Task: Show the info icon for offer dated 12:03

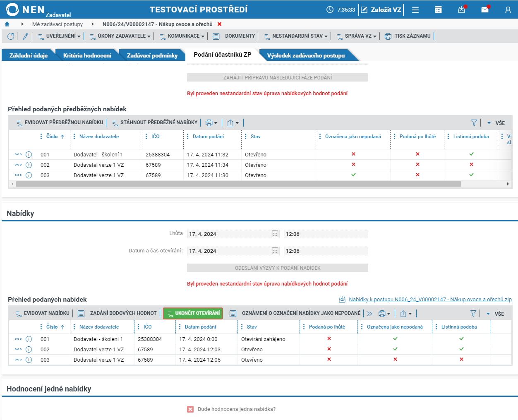Action: (x=29, y=350)
